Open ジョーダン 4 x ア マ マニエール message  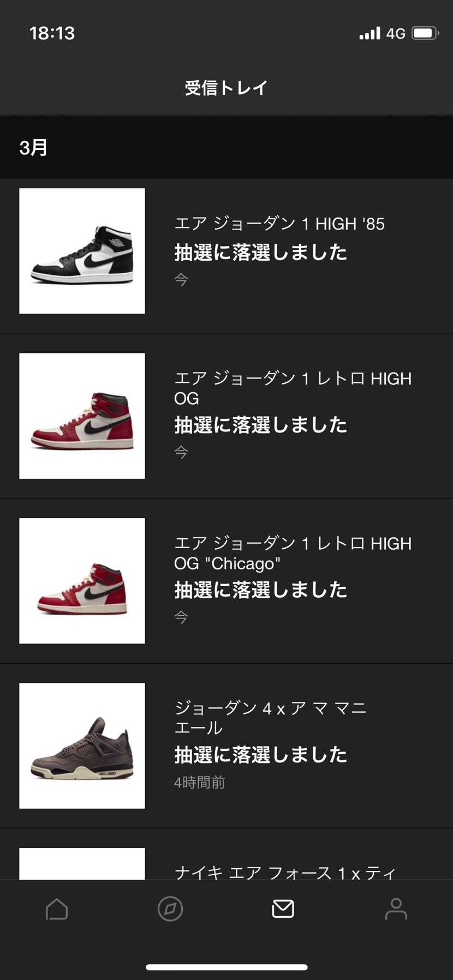pyautogui.click(x=226, y=746)
